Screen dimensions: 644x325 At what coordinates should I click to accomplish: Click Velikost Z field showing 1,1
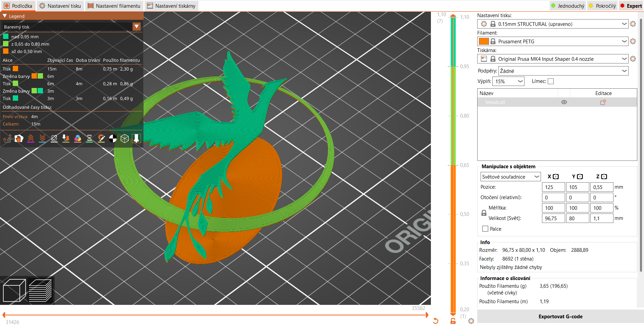602,218
